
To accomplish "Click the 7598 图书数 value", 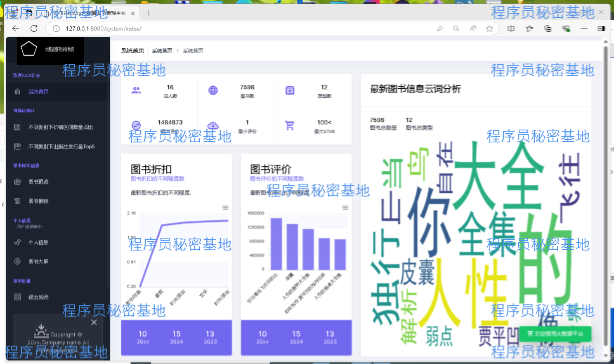I will (247, 87).
